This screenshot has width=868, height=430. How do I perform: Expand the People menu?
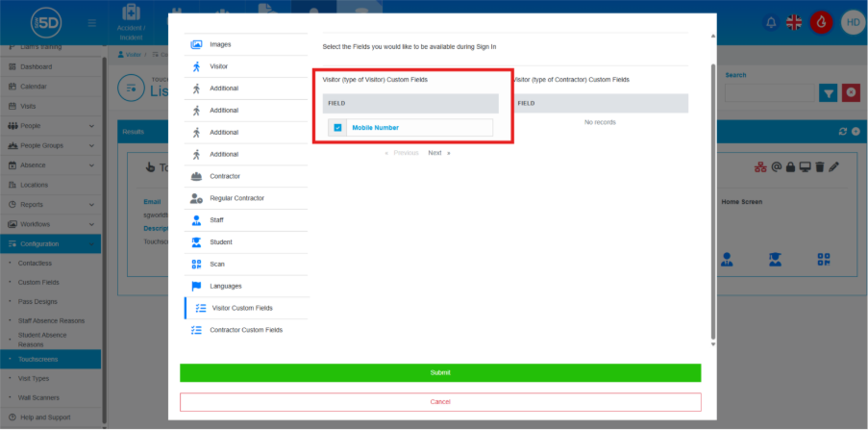pos(50,126)
